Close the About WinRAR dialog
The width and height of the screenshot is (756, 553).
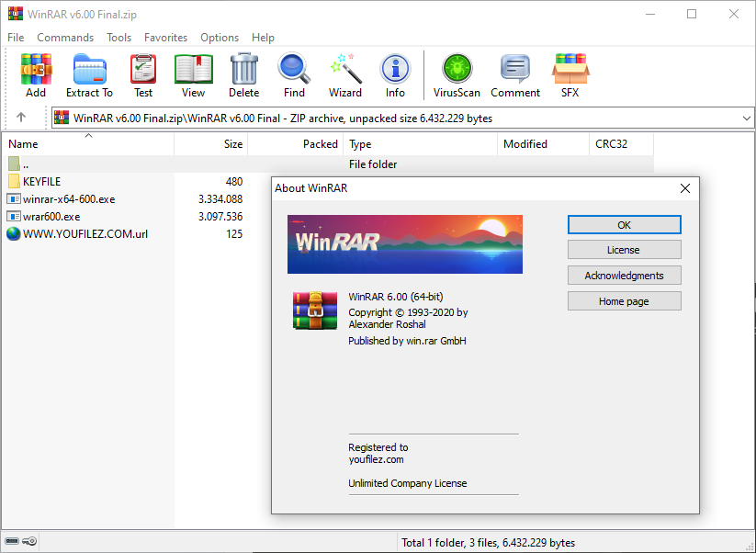tap(684, 188)
